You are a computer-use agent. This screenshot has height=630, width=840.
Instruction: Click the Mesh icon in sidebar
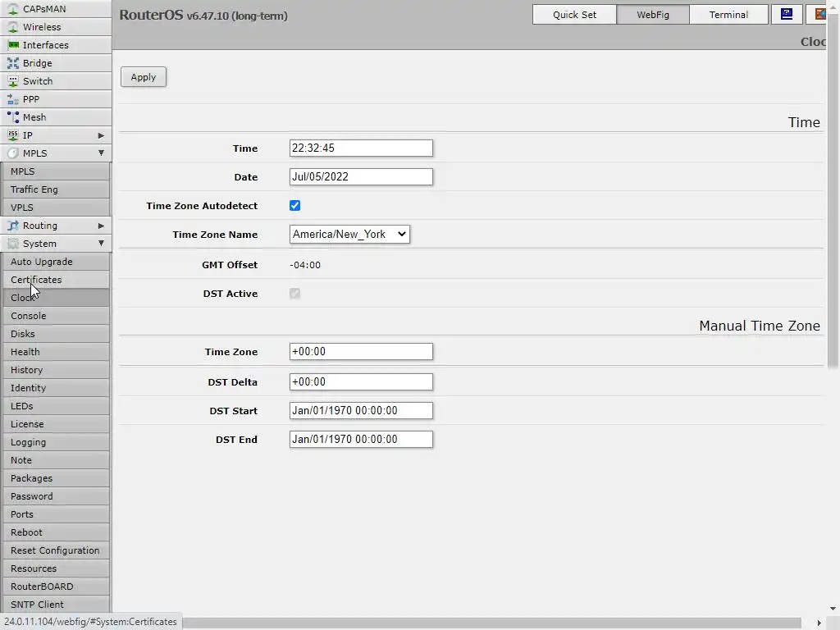coord(13,117)
